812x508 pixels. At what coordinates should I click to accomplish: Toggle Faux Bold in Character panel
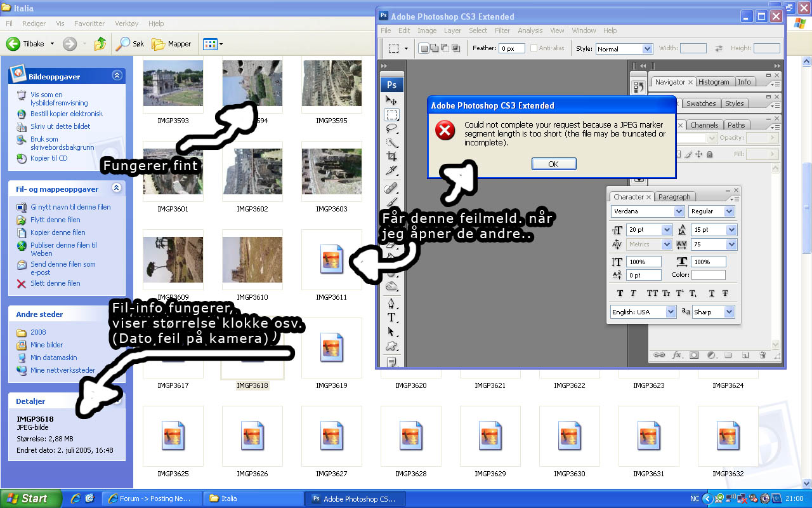click(x=620, y=293)
